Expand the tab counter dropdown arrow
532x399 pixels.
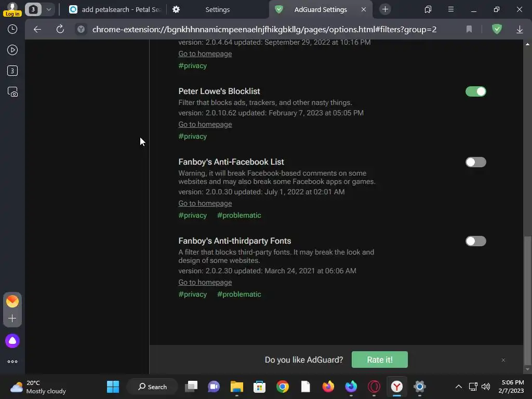49,9
